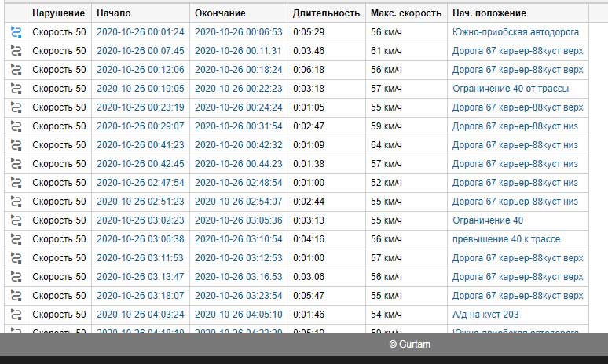Screen dimensions: 608x364
Task: Open the location link Южно-приобская автодорога in the first row
Action: (x=515, y=32)
